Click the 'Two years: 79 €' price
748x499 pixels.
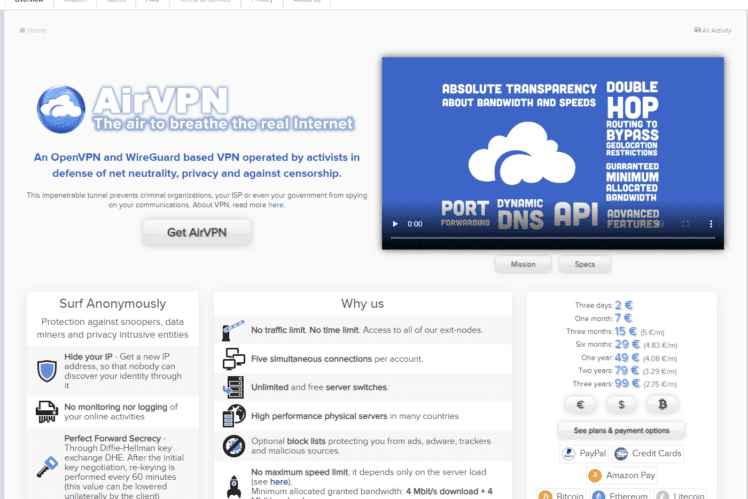(627, 371)
